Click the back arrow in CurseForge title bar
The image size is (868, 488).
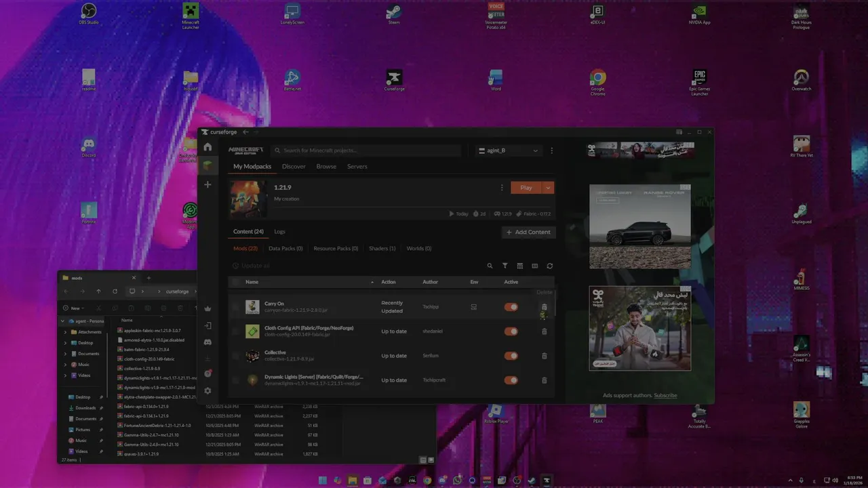coord(245,132)
